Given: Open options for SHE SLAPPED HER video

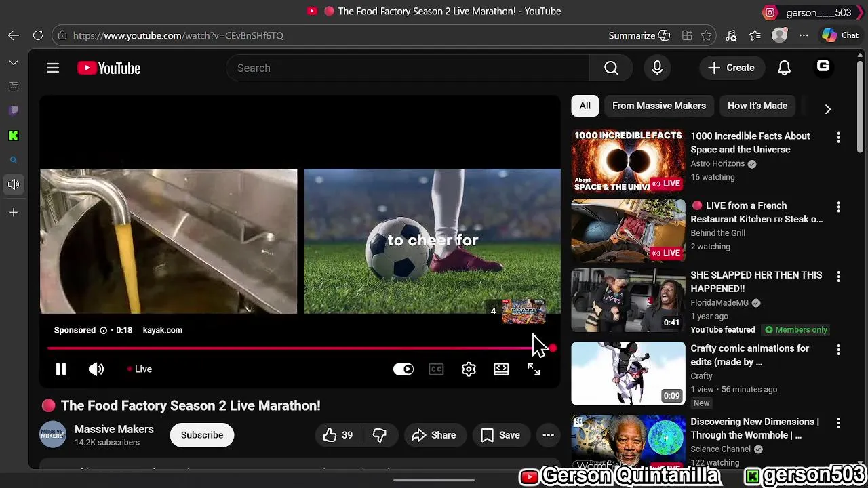Looking at the screenshot, I should (x=838, y=277).
